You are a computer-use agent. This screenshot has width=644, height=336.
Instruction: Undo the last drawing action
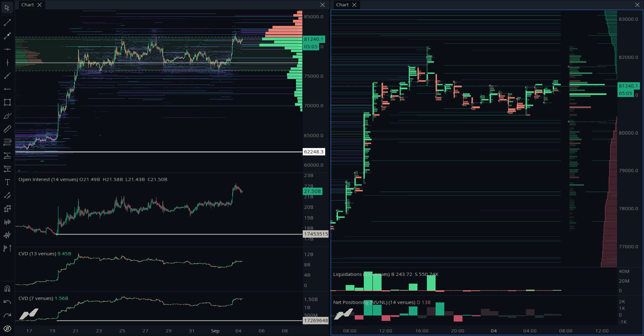tap(7, 302)
